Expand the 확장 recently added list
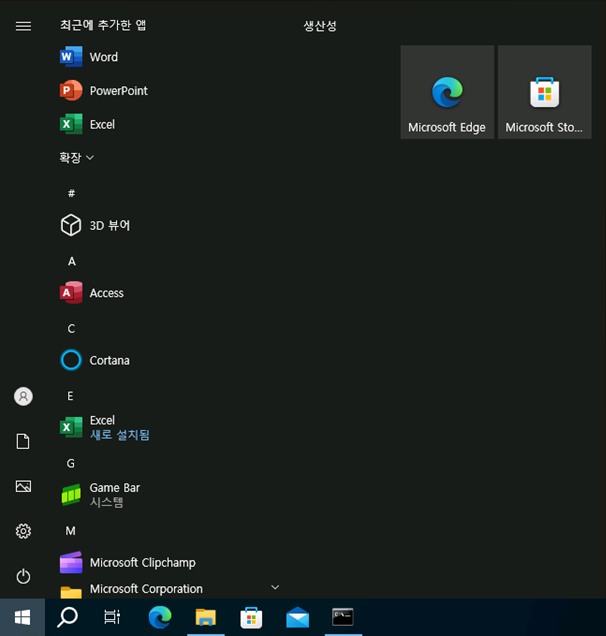This screenshot has height=636, width=606. [76, 157]
